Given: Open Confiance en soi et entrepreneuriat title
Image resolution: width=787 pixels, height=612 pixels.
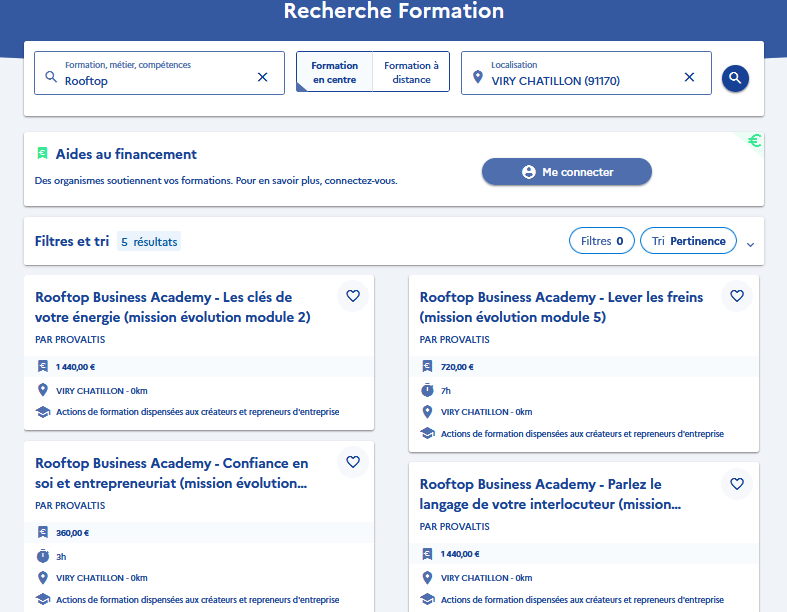Looking at the screenshot, I should click(x=172, y=473).
